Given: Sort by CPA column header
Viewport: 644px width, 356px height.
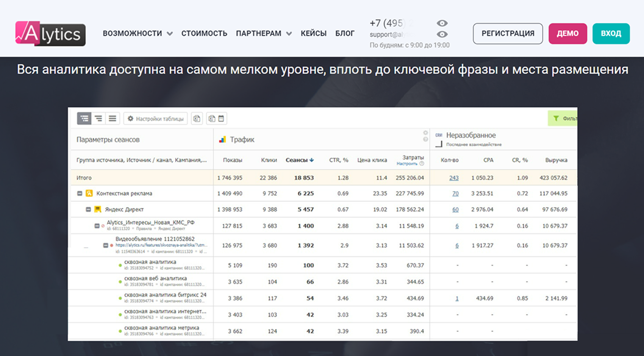Looking at the screenshot, I should pos(488,160).
